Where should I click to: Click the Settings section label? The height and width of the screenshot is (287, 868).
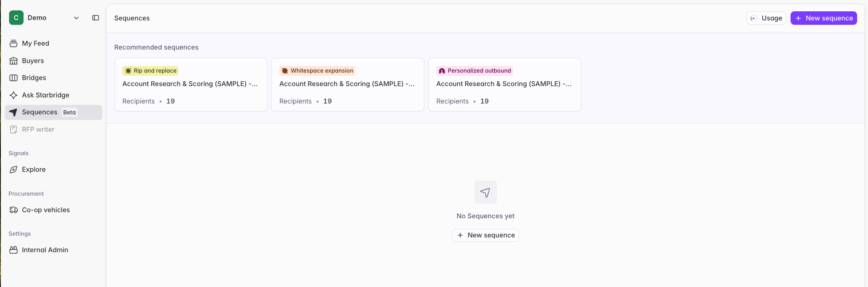pos(20,234)
